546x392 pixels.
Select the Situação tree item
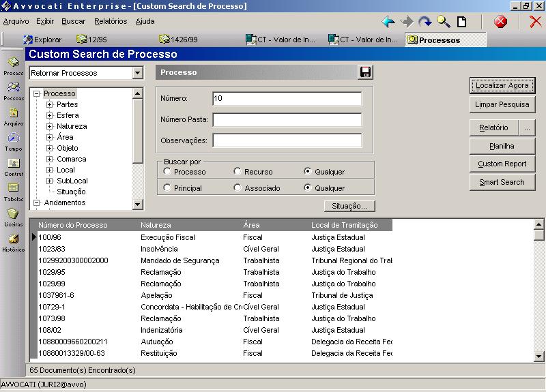click(71, 192)
